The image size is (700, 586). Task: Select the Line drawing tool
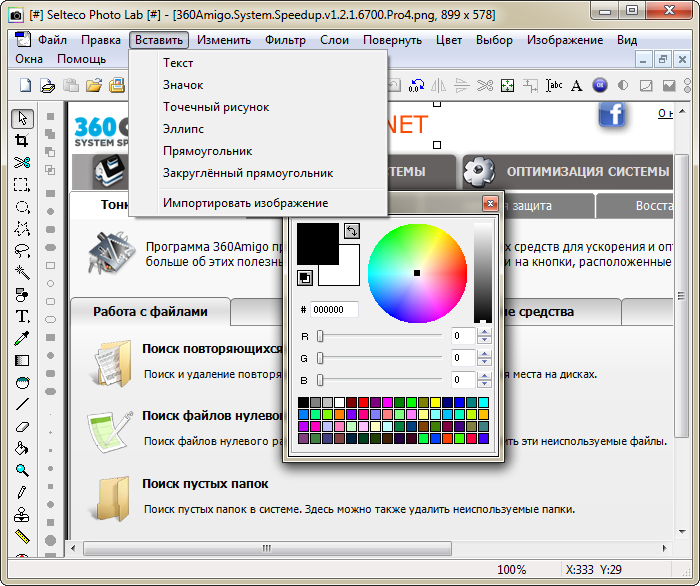[x=22, y=404]
